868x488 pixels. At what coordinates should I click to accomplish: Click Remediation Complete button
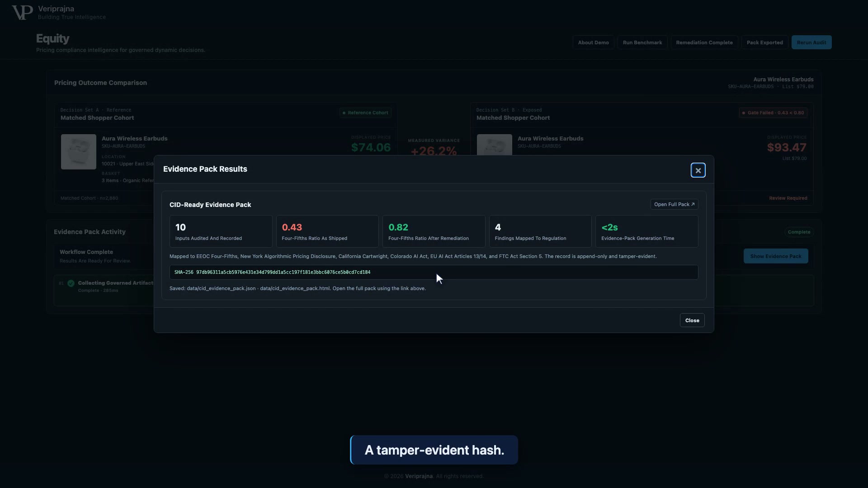704,42
